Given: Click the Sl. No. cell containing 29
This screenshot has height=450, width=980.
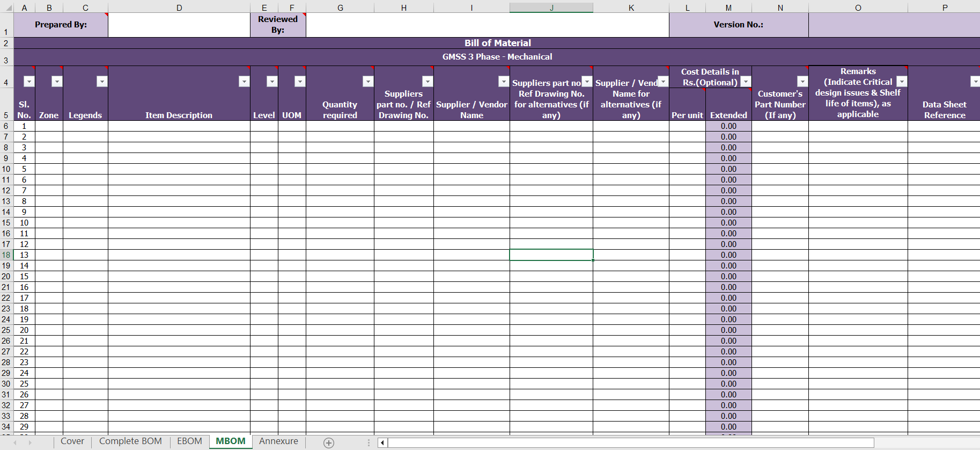Looking at the screenshot, I should (24, 427).
